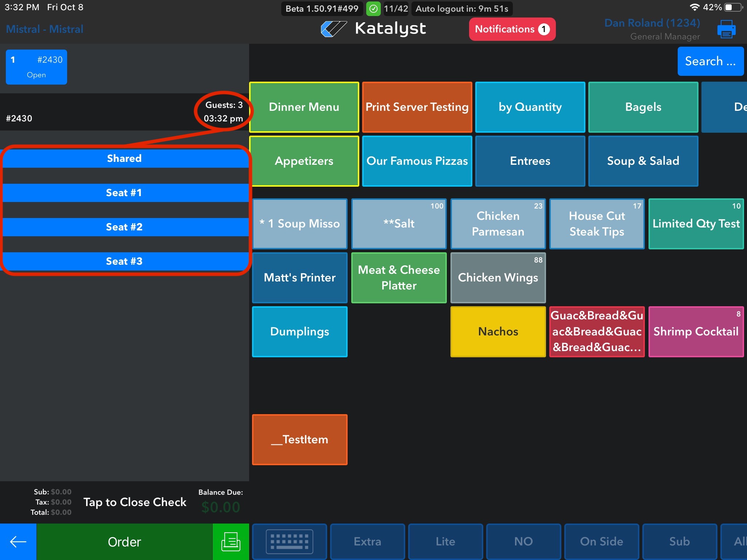Open the on-screen keyboard icon

click(x=289, y=541)
